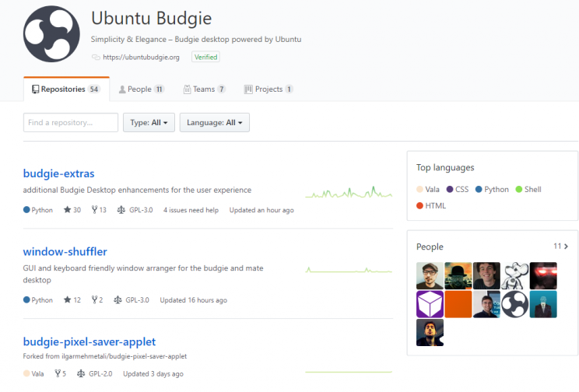The width and height of the screenshot is (579, 392).
Task: Filter by Python in Top languages
Action: point(492,189)
